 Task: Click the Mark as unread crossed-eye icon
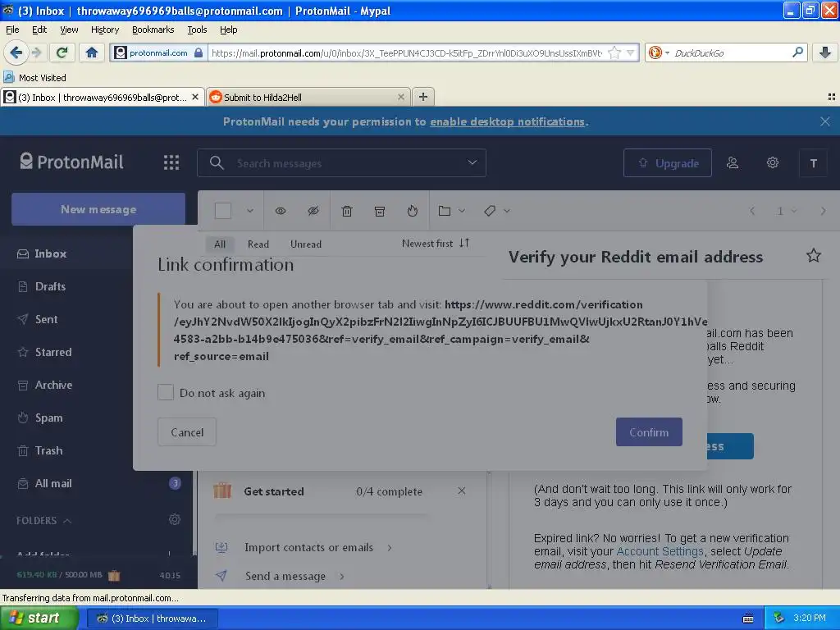[313, 211]
